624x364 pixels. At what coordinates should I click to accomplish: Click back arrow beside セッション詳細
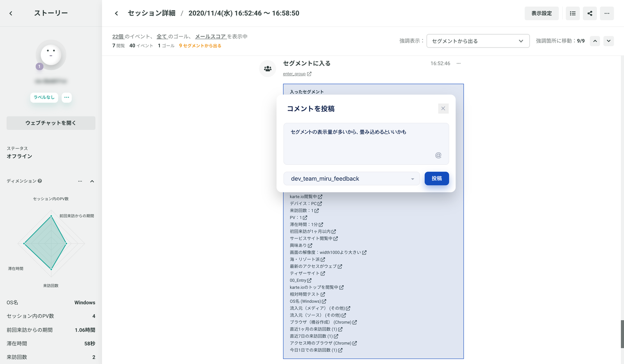[x=116, y=13]
